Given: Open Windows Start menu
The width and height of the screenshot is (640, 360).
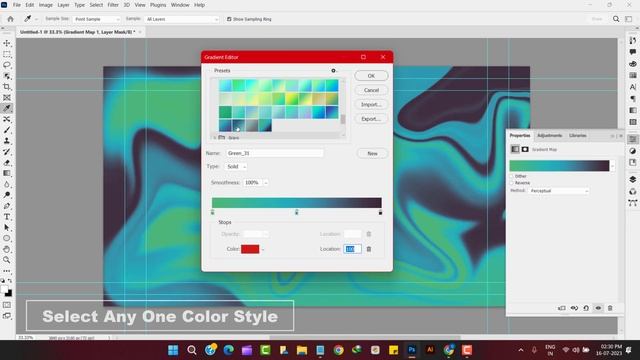Looking at the screenshot, I should tap(173, 350).
